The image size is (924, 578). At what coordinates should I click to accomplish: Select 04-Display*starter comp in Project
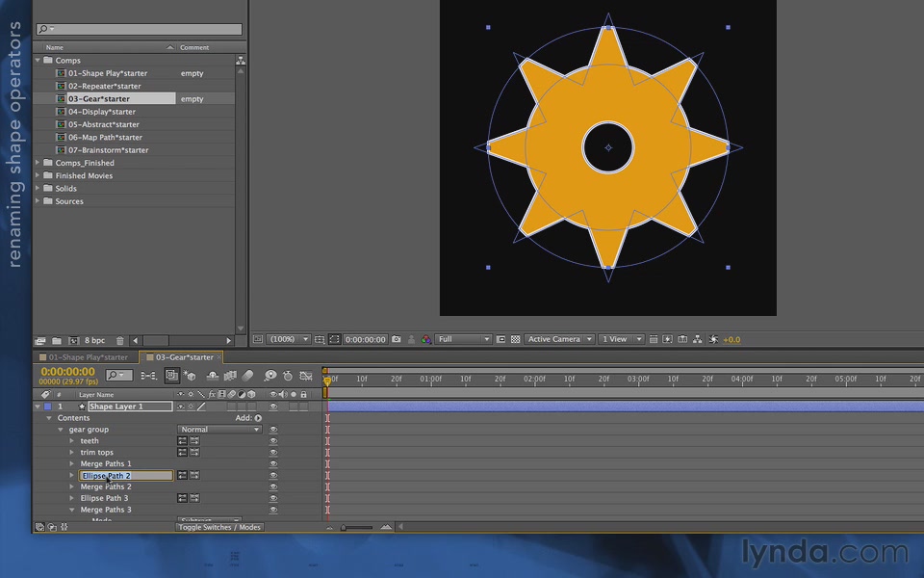(101, 112)
